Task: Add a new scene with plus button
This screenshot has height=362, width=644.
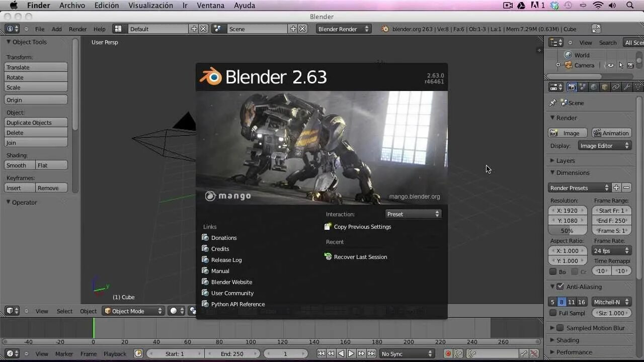Action: click(x=293, y=29)
